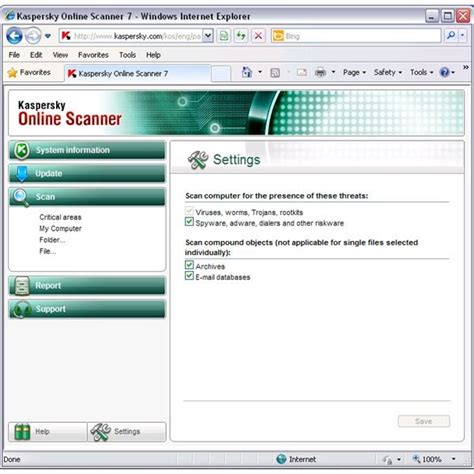Toggle Viruses, worms, Trojans, rootkits checkbox
The height and width of the screenshot is (474, 474).
coord(189,211)
